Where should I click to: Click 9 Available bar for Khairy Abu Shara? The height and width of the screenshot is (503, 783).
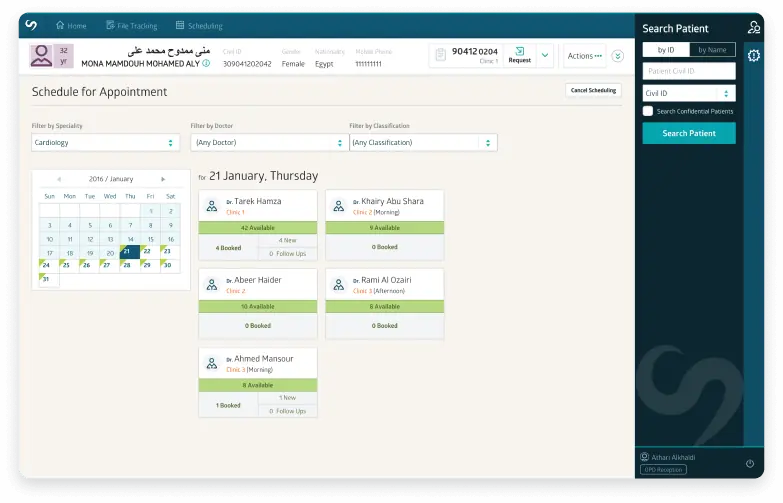click(x=385, y=228)
